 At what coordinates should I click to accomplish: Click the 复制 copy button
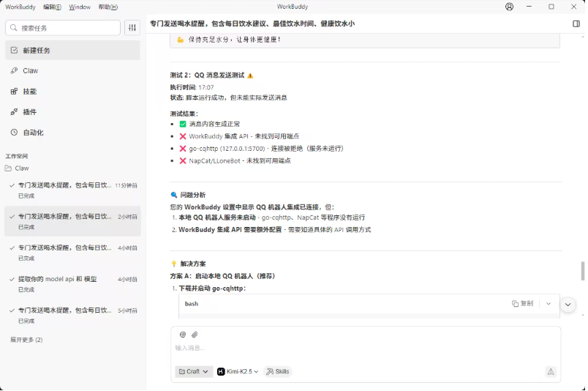coord(523,303)
